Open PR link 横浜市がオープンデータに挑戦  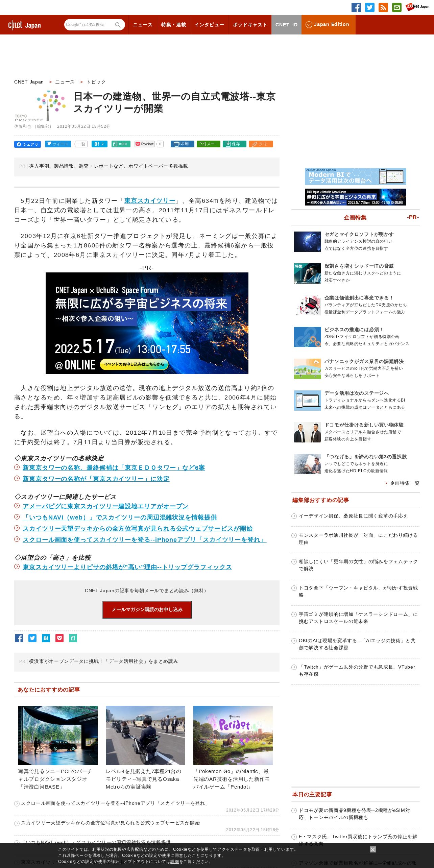click(103, 661)
